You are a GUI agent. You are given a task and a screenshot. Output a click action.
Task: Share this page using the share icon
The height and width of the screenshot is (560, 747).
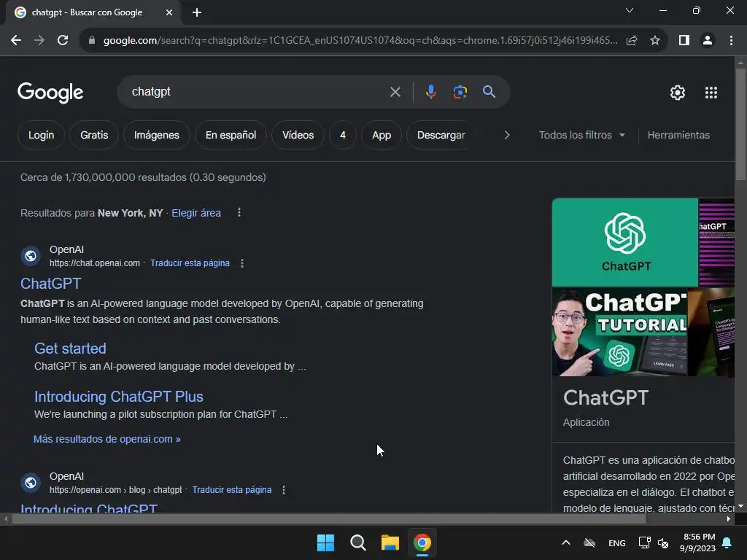(x=632, y=41)
